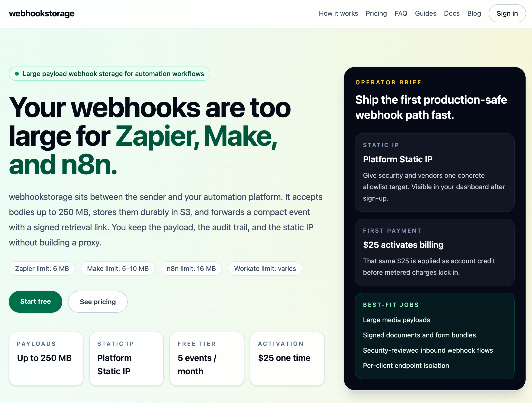This screenshot has height=403, width=532.
Task: Open the Docs navigation link
Action: [x=452, y=14]
